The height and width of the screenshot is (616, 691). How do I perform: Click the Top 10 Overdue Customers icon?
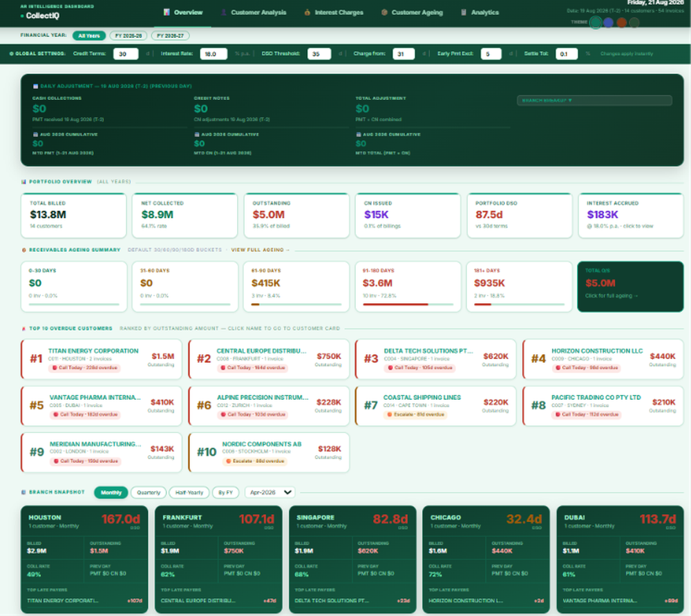coord(23,329)
